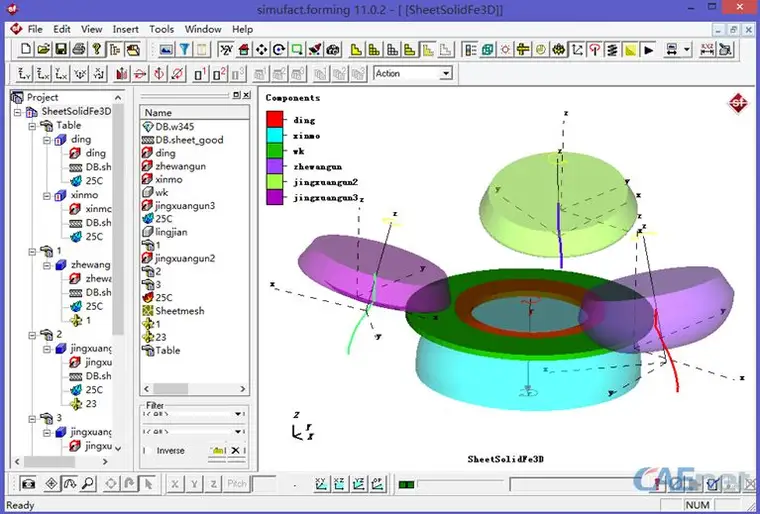Select the green zoom box tool
760x514 pixels.
[x=297, y=49]
